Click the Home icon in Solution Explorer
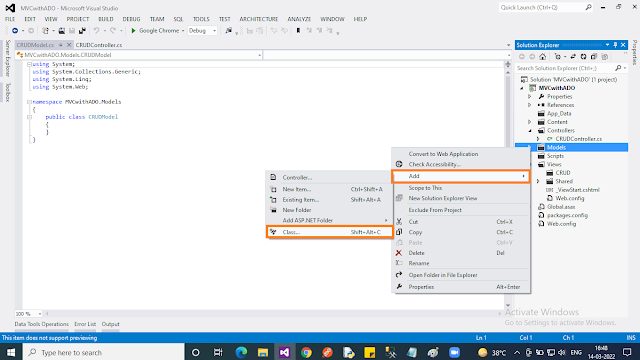Viewport: 640px width, 360px height. coord(542,57)
